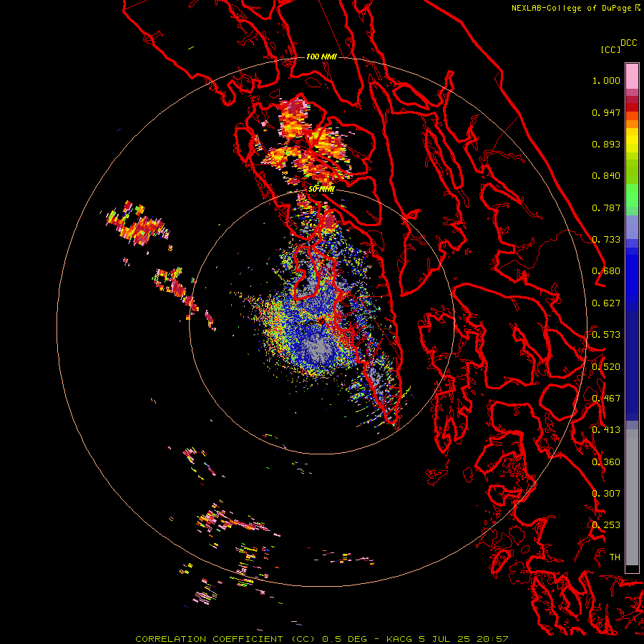Click the bright green color bar segment

tap(632, 195)
